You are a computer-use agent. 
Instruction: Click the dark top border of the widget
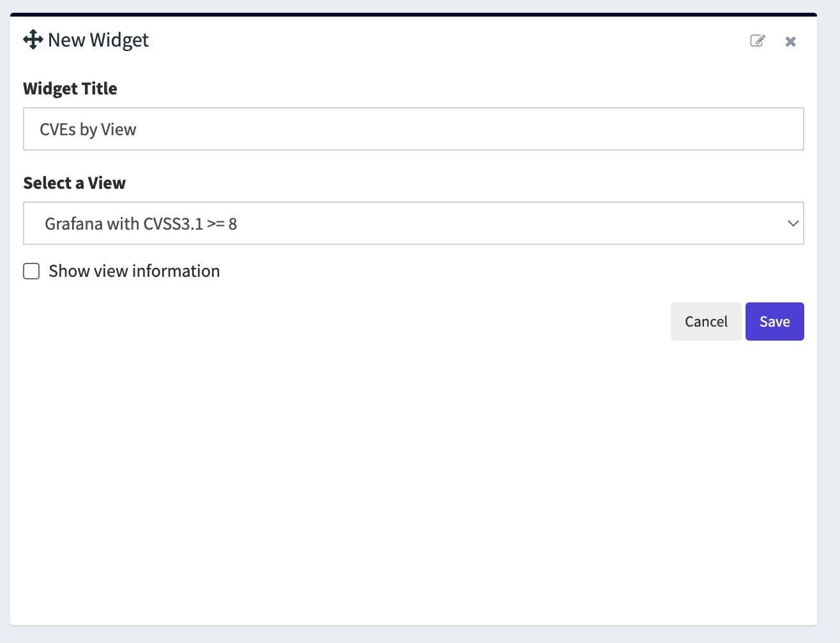point(414,14)
